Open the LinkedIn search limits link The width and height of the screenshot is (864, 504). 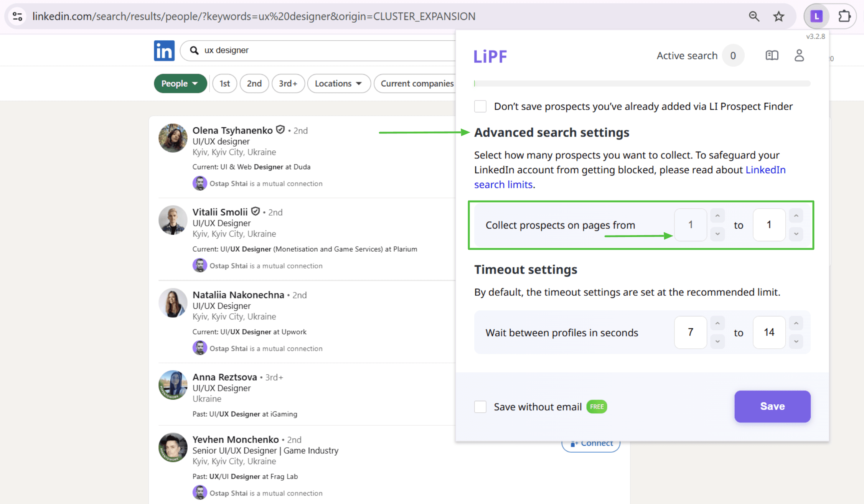pos(503,184)
